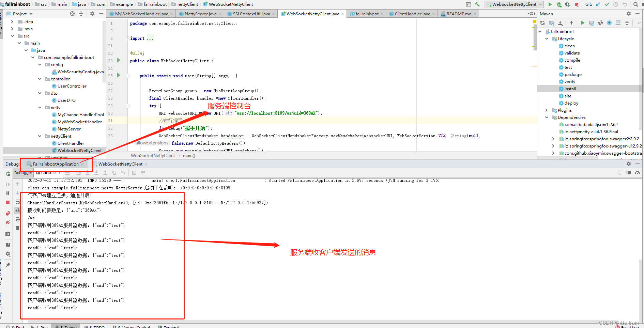Viewport: 644px width, 328px height.
Task: Reimport all Maven projects refresh icon
Action: [x=542, y=23]
